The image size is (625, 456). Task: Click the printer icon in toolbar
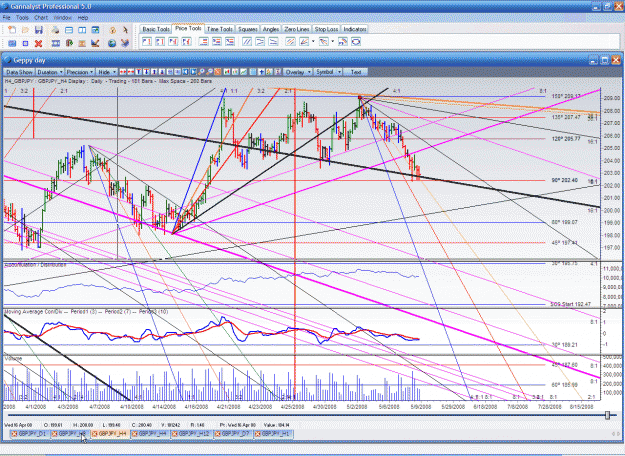[x=55, y=30]
